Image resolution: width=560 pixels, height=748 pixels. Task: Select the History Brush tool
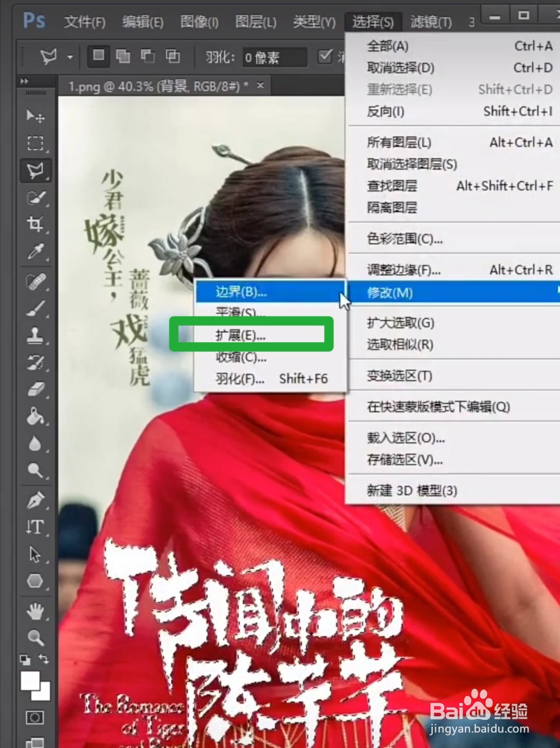click(x=35, y=362)
